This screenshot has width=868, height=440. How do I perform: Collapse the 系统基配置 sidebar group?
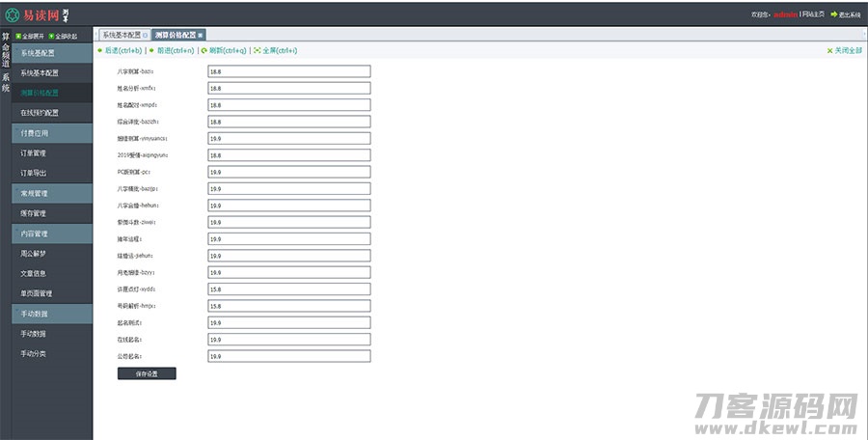52,52
